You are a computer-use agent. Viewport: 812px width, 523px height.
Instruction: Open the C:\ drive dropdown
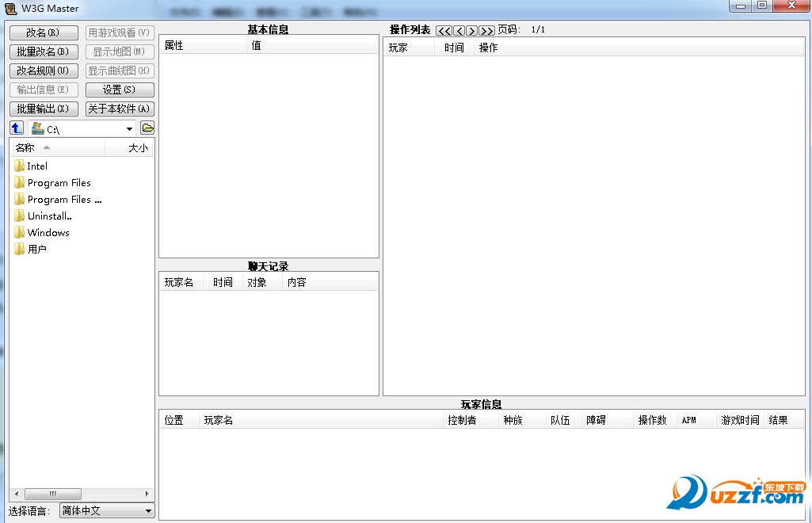tap(129, 129)
